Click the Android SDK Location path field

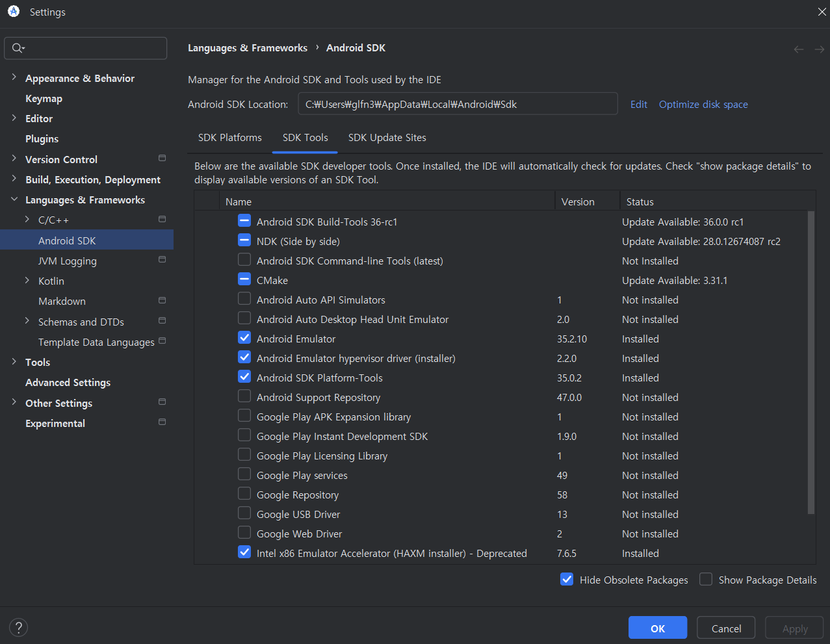point(458,104)
